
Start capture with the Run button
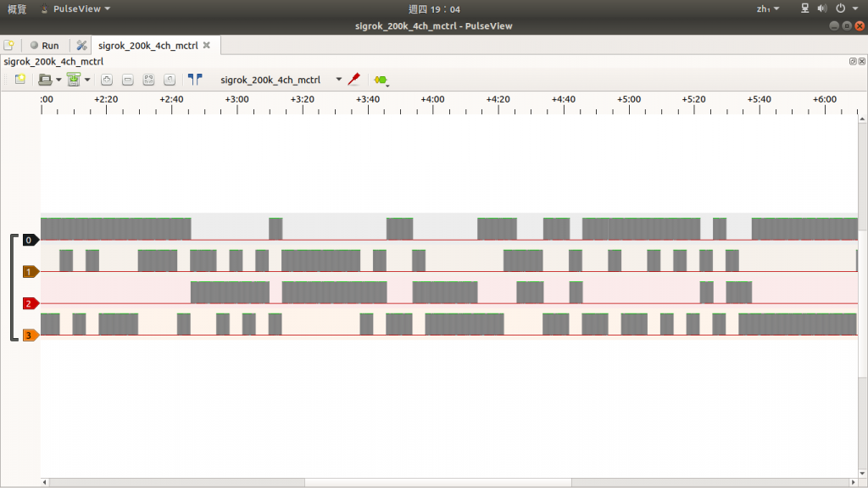pos(44,46)
